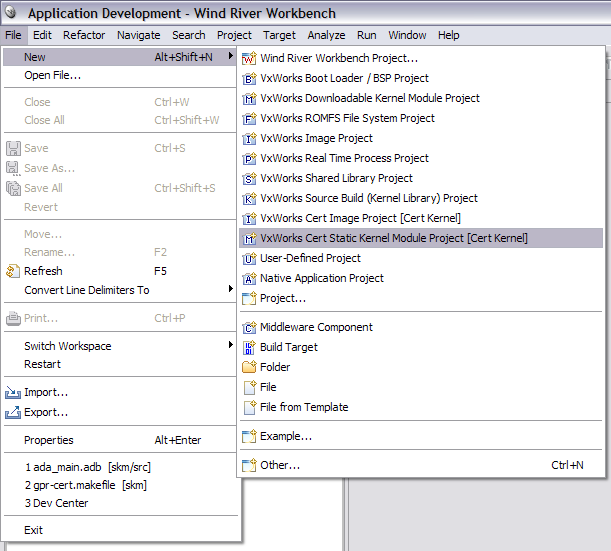The image size is (611, 551).
Task: Reopen recent file 2 gpr-cert.makefile
Action: (x=86, y=486)
